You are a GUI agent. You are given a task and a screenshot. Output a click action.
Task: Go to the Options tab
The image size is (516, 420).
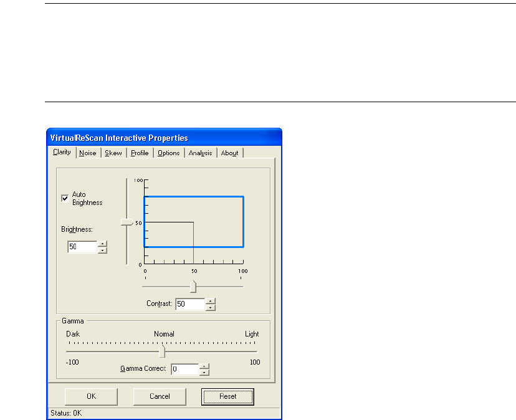click(x=168, y=153)
